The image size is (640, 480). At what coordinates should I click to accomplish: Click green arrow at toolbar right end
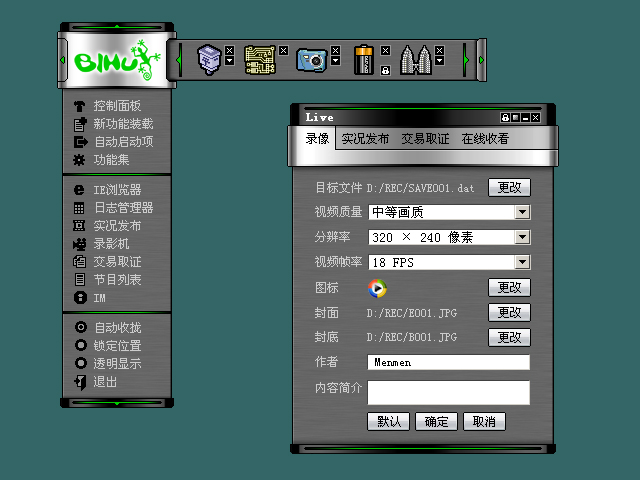[x=482, y=60]
